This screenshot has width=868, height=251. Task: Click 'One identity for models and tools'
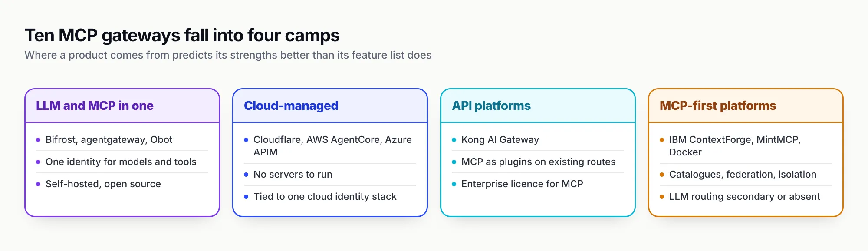(x=122, y=162)
